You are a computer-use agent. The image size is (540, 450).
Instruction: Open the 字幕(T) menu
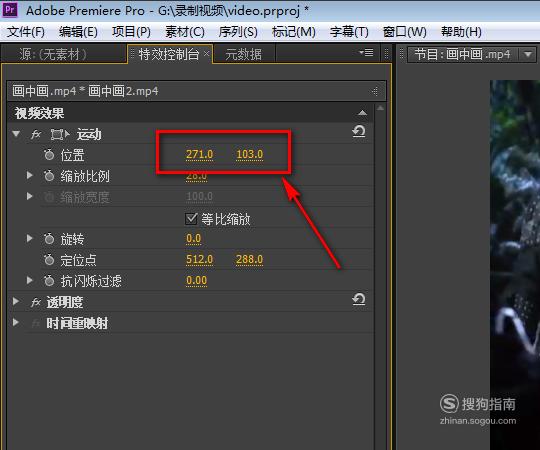[x=349, y=32]
